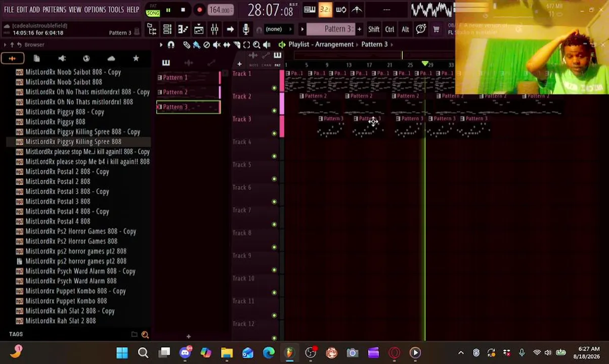Show browser starred favorites tab
The image size is (609, 364).
pos(136,59)
